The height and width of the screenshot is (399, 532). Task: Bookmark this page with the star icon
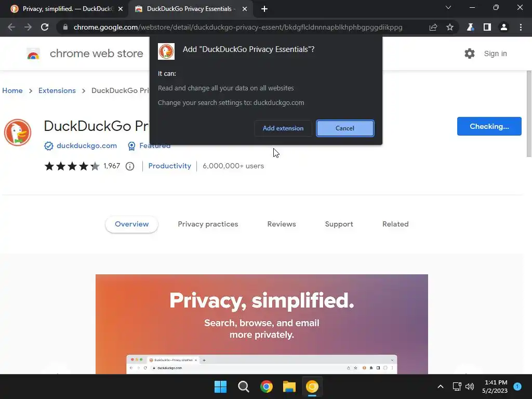tap(450, 27)
